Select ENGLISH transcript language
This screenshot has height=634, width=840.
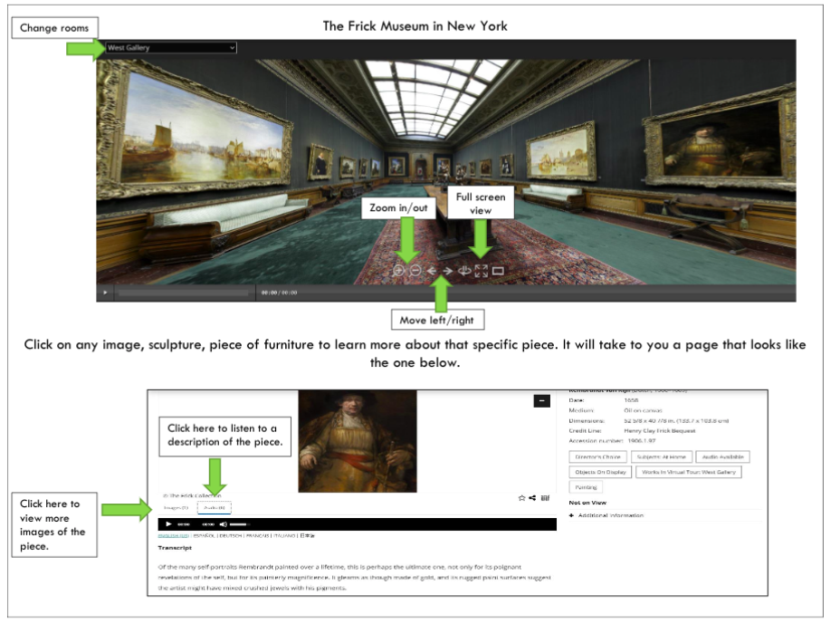[x=173, y=535]
